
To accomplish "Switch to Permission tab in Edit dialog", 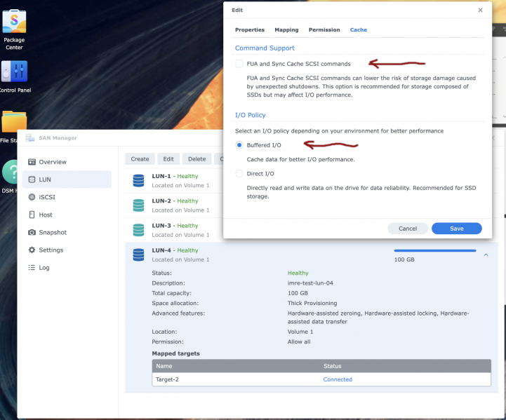I will pyautogui.click(x=324, y=29).
